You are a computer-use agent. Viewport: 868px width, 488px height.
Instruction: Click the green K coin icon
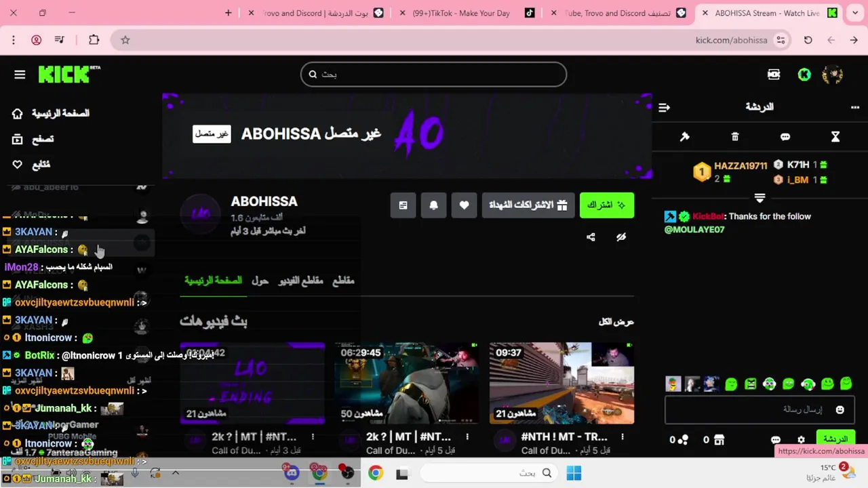[804, 75]
